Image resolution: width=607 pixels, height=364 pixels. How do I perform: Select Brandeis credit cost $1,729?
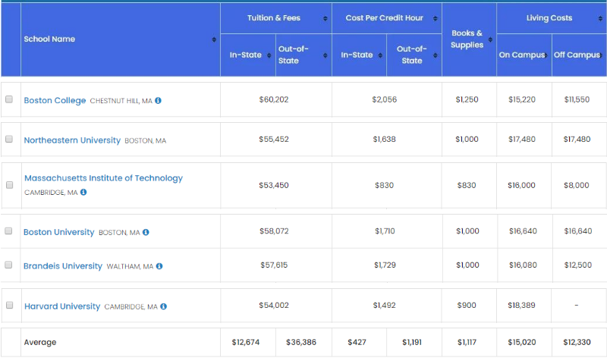tap(385, 265)
